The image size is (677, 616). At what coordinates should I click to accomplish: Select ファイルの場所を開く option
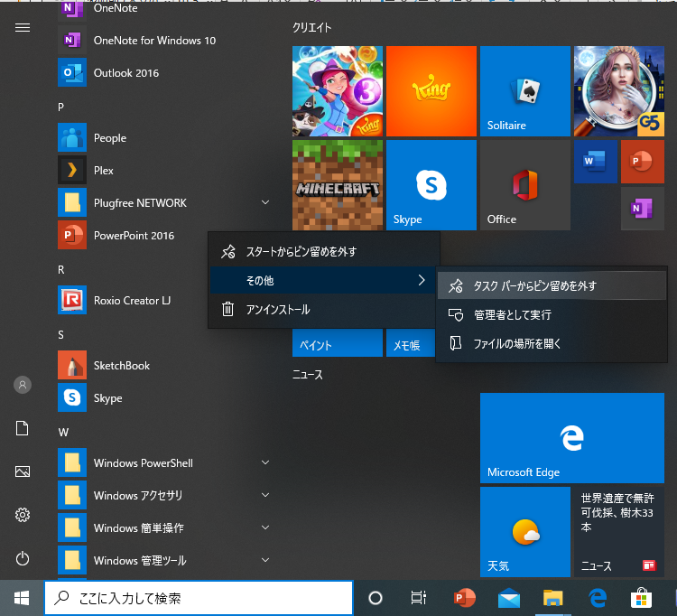552,343
